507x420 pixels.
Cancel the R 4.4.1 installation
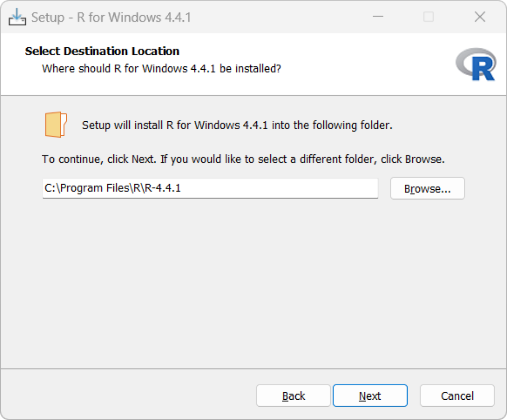click(x=457, y=395)
